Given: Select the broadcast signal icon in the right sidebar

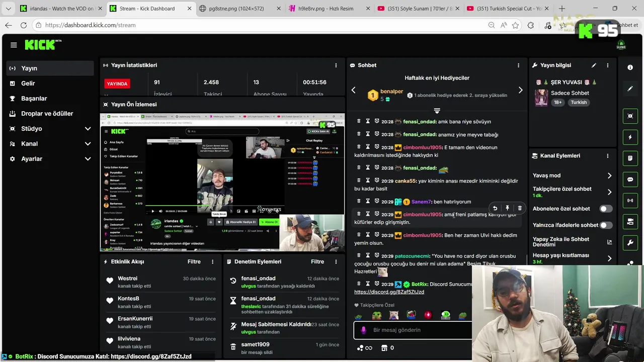Looking at the screenshot, I should [x=630, y=201].
